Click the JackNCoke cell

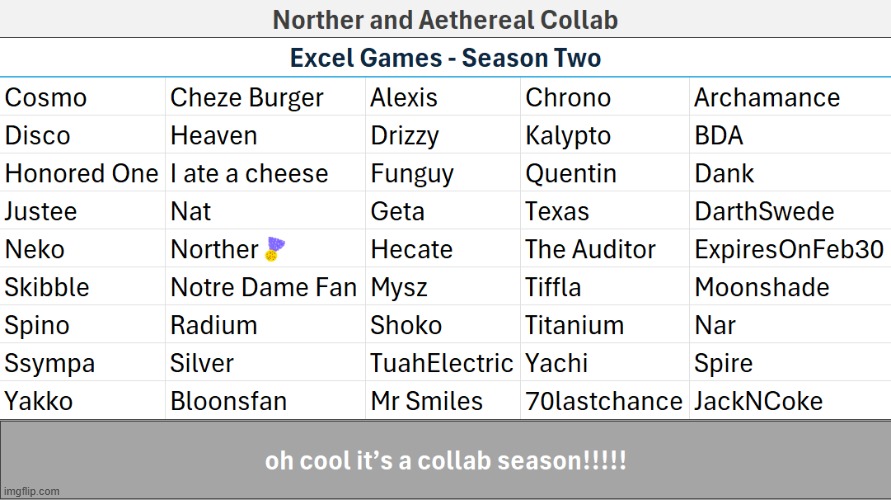790,401
